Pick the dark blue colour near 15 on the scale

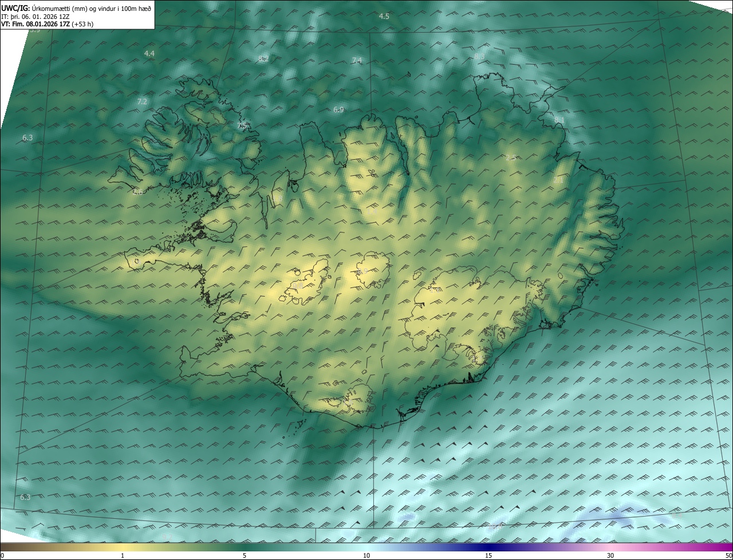tap(488, 547)
